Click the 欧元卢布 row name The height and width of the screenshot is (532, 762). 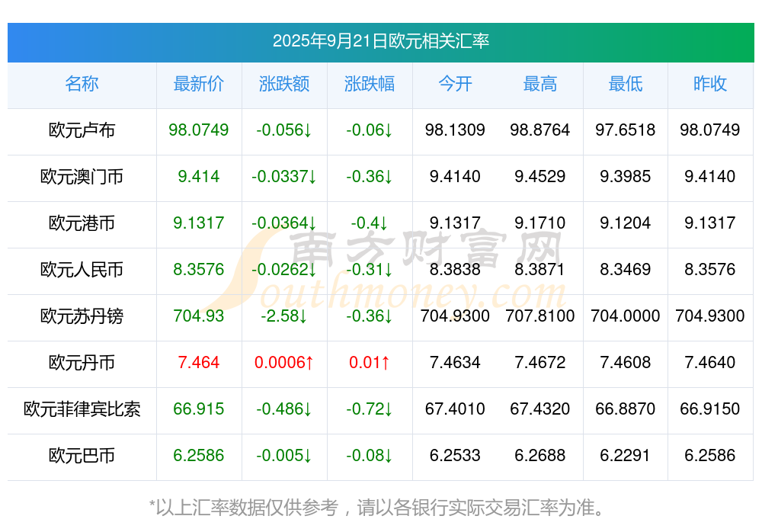(x=82, y=130)
